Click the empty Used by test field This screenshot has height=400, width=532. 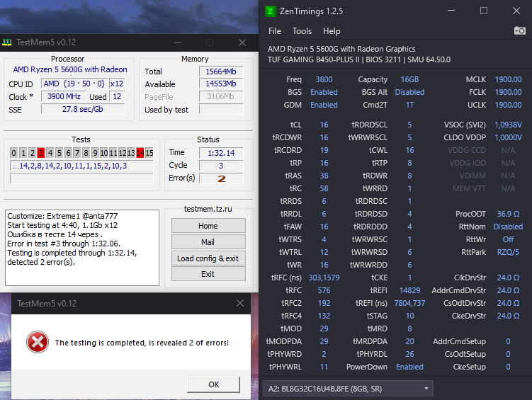221,109
